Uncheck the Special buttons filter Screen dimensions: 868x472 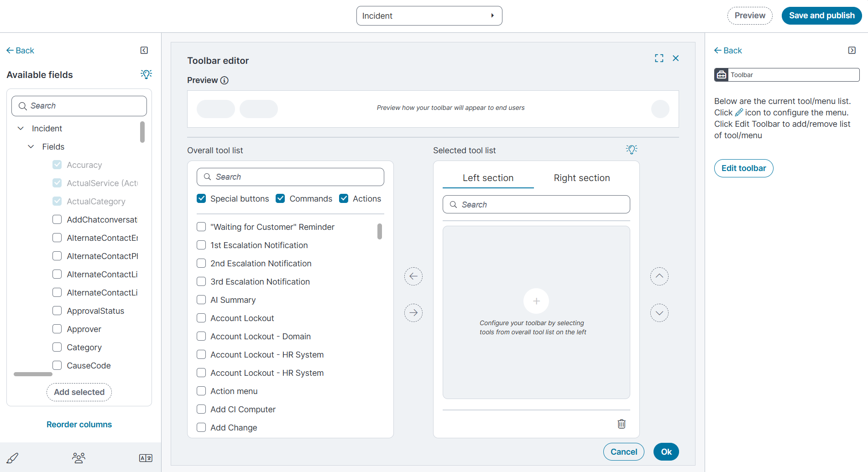[x=201, y=199]
